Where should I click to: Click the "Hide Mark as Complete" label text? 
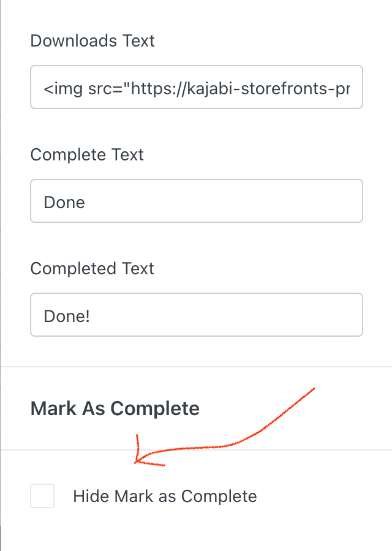(165, 497)
